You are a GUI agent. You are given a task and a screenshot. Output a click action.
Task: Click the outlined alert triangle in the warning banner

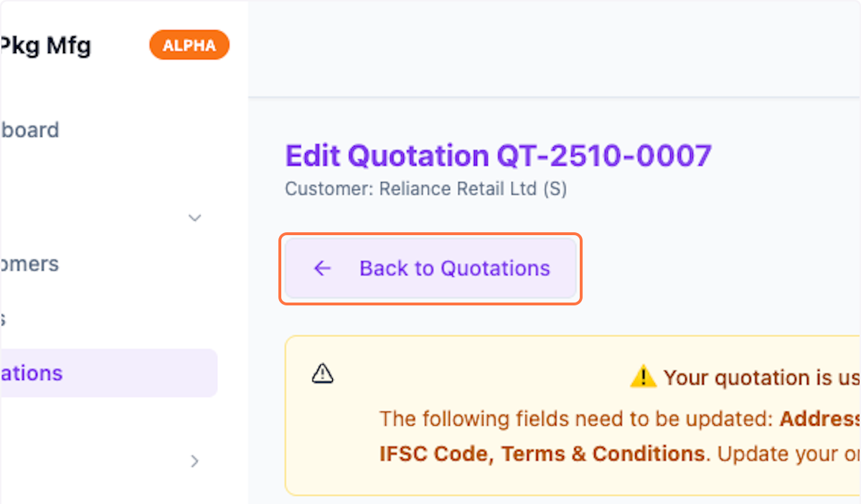[x=322, y=374]
